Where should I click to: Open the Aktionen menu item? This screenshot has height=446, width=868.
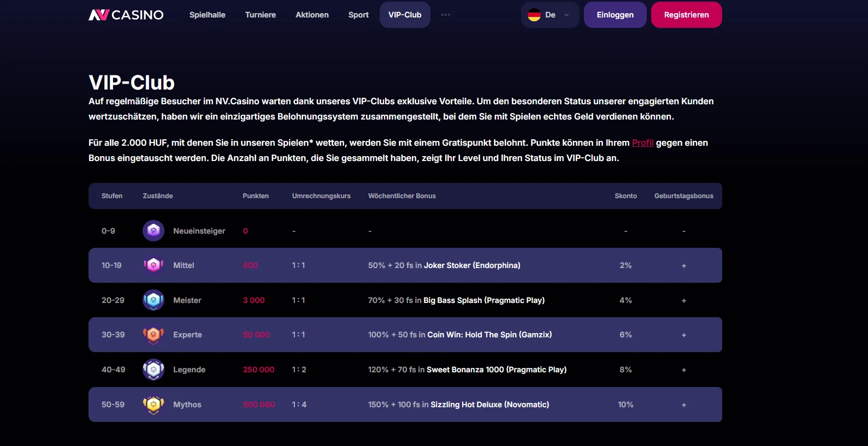click(x=312, y=15)
